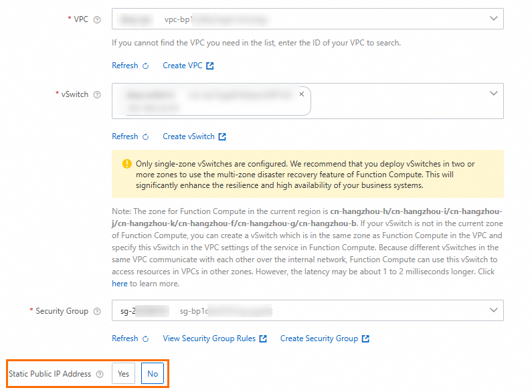Click external link icon beside View Security Group Rules
532x392 pixels.
click(263, 338)
